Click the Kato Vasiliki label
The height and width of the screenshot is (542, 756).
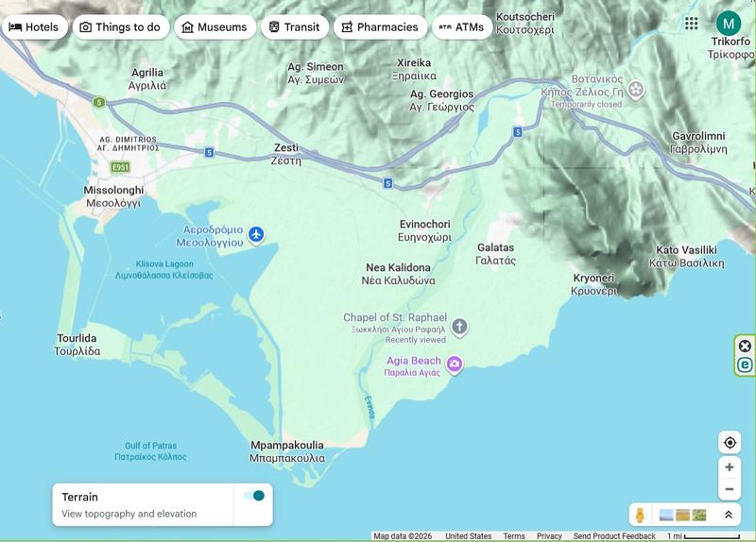687,256
